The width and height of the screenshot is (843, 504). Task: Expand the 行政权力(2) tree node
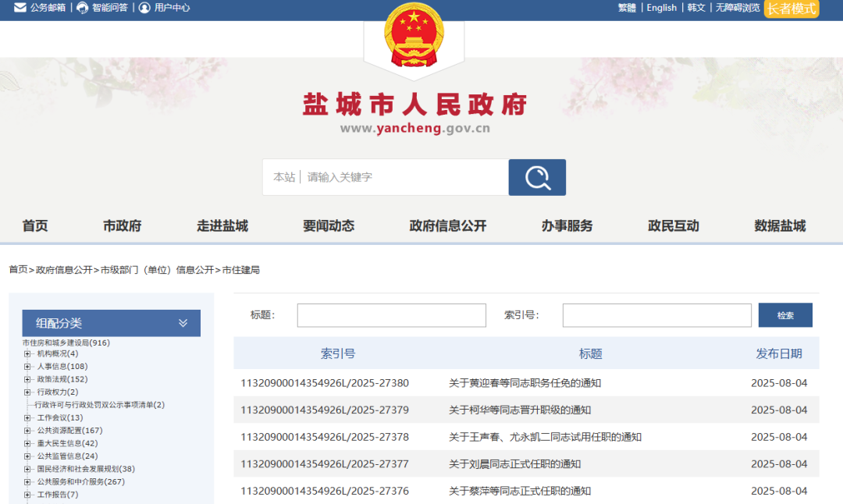tap(27, 392)
